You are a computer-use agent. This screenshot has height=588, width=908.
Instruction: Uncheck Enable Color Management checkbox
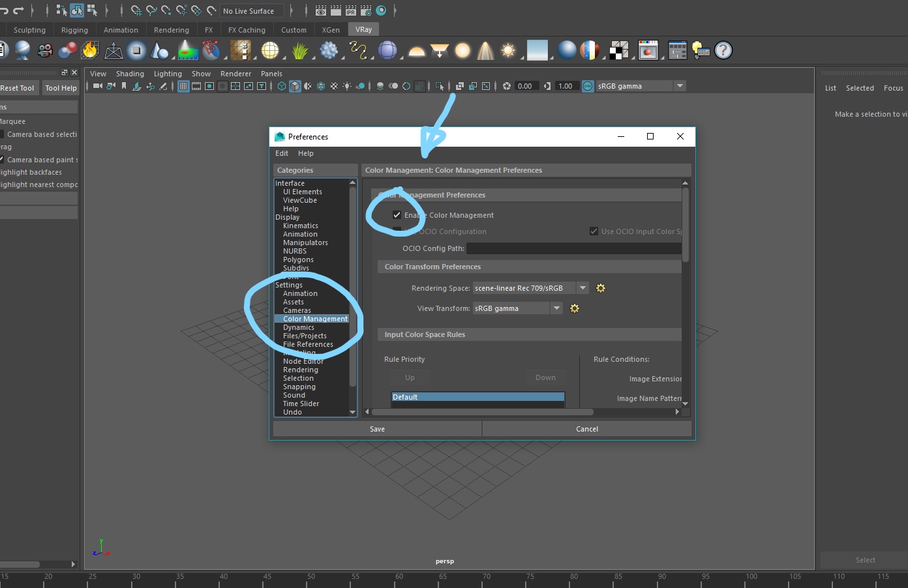tap(397, 215)
